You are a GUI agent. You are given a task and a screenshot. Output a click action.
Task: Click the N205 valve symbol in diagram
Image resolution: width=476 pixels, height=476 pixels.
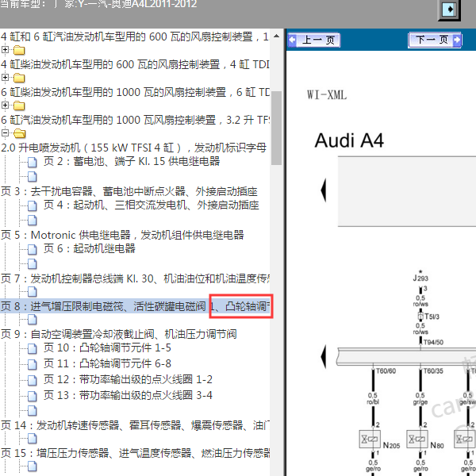point(370,439)
